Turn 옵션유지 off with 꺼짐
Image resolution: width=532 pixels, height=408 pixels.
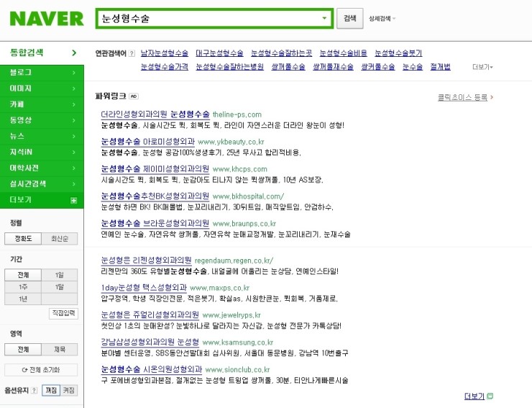[x=51, y=390]
